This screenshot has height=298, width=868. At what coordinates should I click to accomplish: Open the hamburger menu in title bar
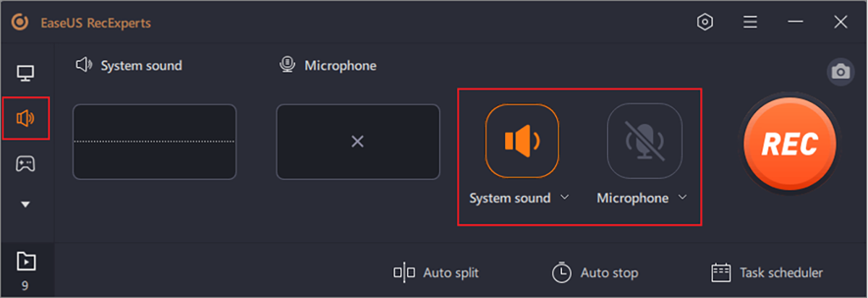[x=750, y=22]
